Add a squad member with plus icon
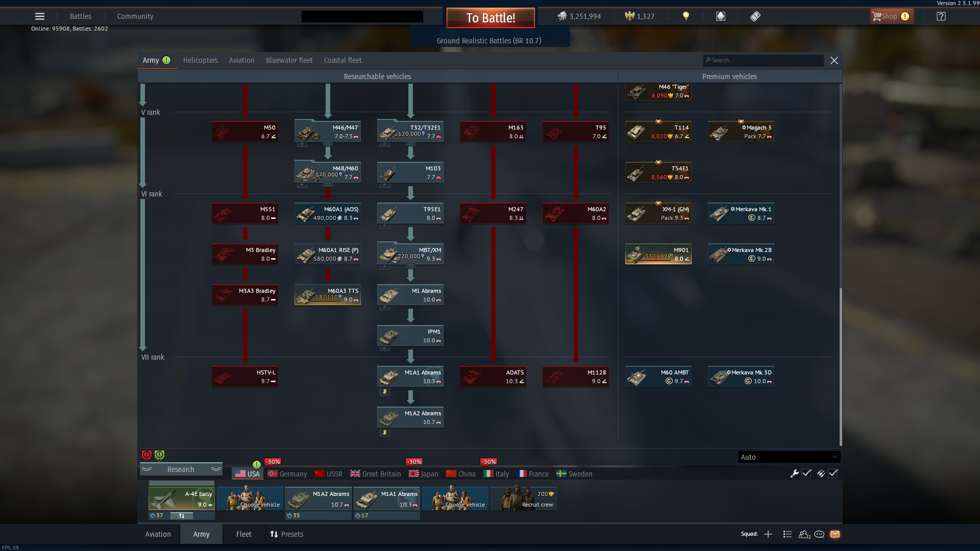This screenshot has width=980, height=551. click(x=768, y=534)
